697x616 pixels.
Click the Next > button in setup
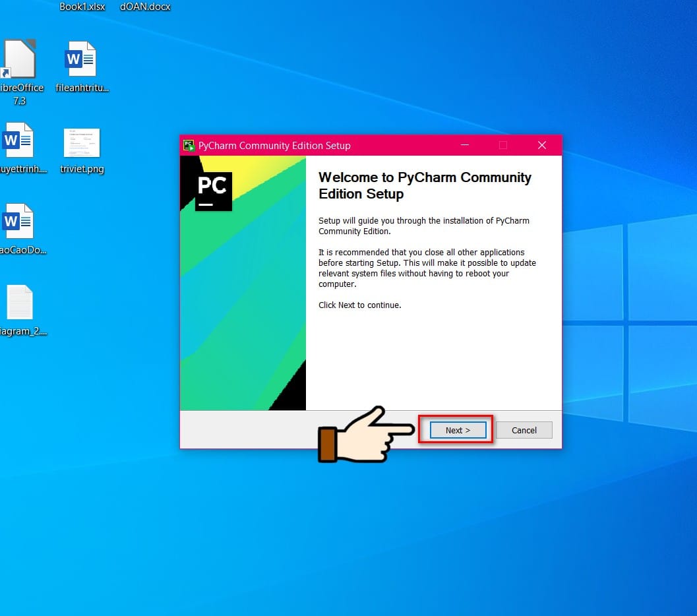(x=458, y=430)
